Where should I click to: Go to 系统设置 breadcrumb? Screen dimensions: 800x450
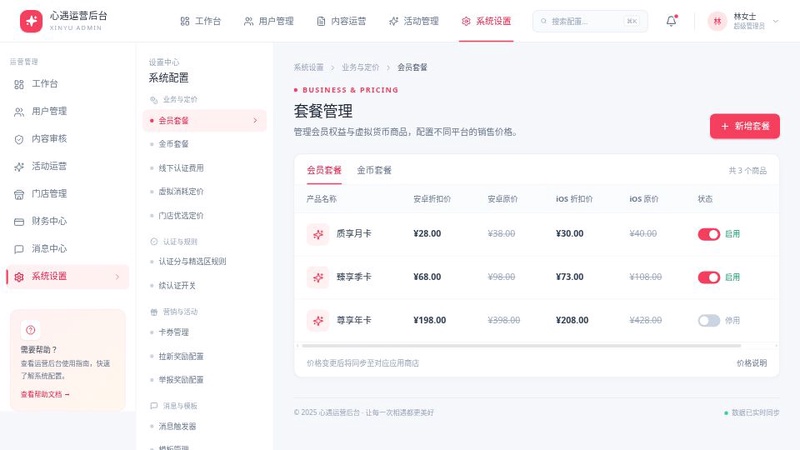[x=309, y=67]
